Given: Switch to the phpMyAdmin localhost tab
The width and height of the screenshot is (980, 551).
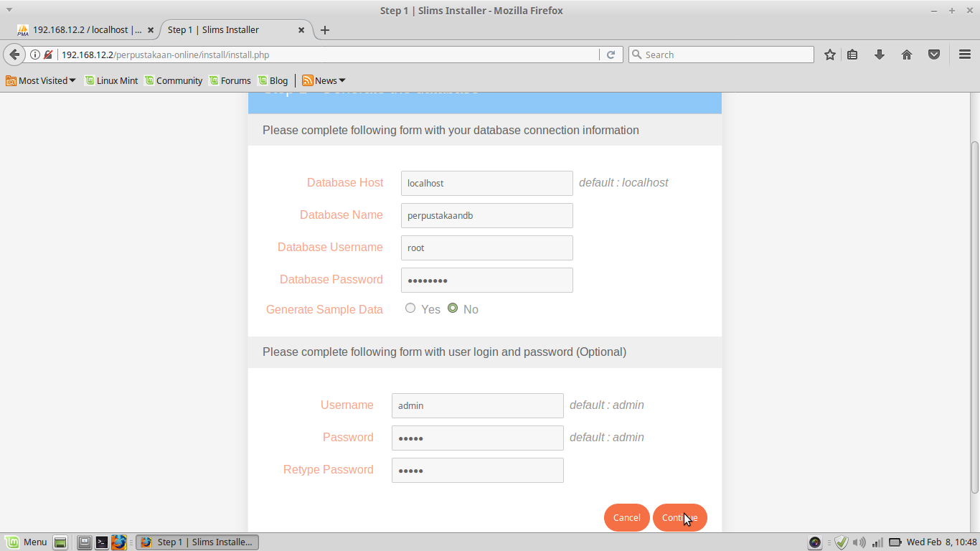Looking at the screenshot, I should [x=79, y=30].
